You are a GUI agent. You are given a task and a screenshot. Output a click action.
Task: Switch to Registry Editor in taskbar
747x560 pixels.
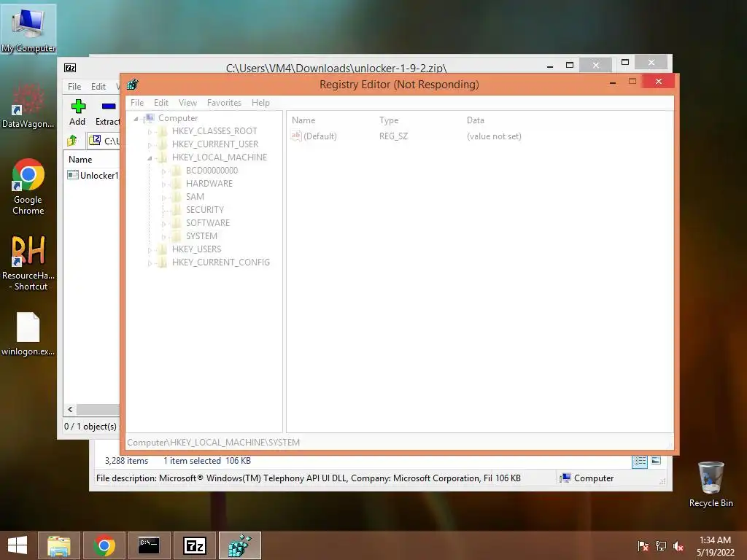239,545
